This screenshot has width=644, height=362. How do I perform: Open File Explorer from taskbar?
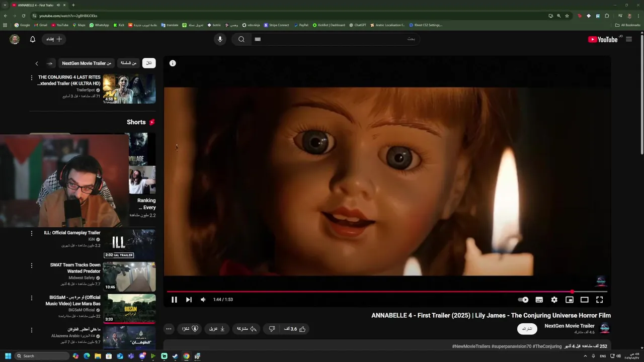pyautogui.click(x=98, y=356)
